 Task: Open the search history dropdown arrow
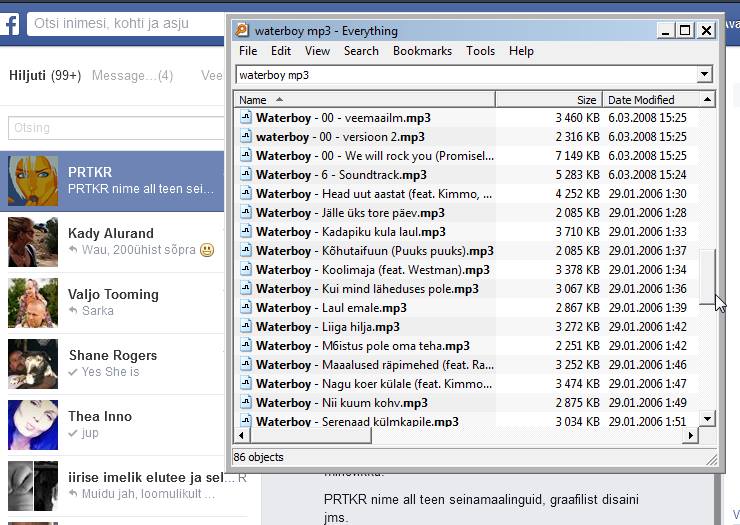[704, 74]
